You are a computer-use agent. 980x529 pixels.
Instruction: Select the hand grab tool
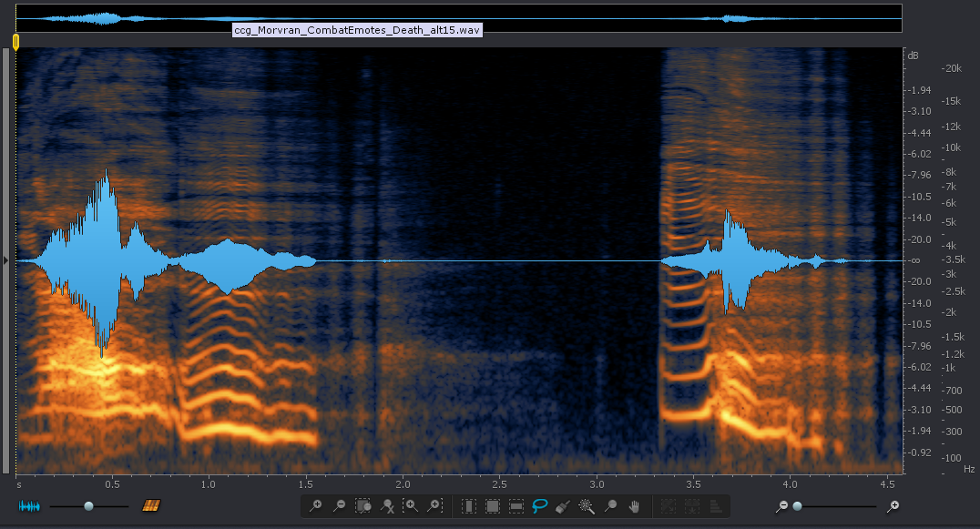pos(635,506)
